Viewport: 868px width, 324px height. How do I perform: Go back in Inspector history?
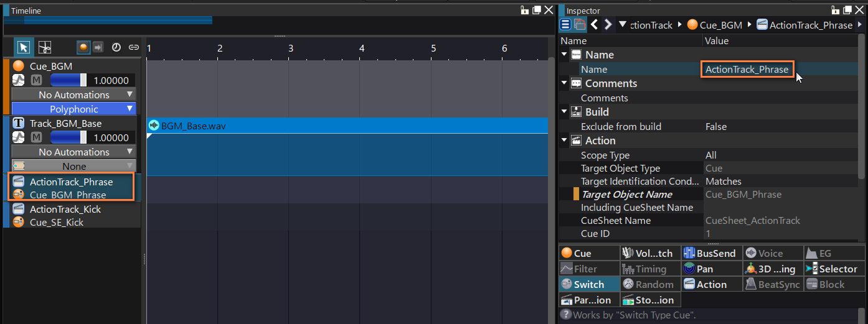594,24
